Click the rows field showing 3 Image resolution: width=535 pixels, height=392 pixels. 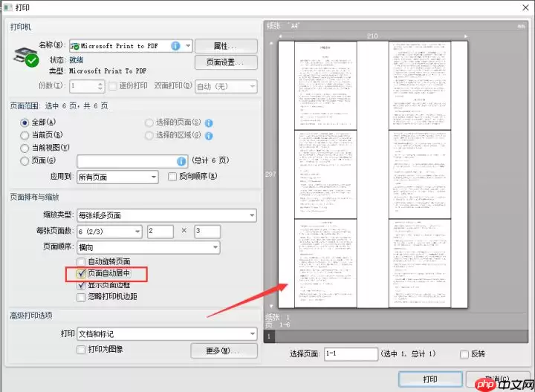coord(207,232)
